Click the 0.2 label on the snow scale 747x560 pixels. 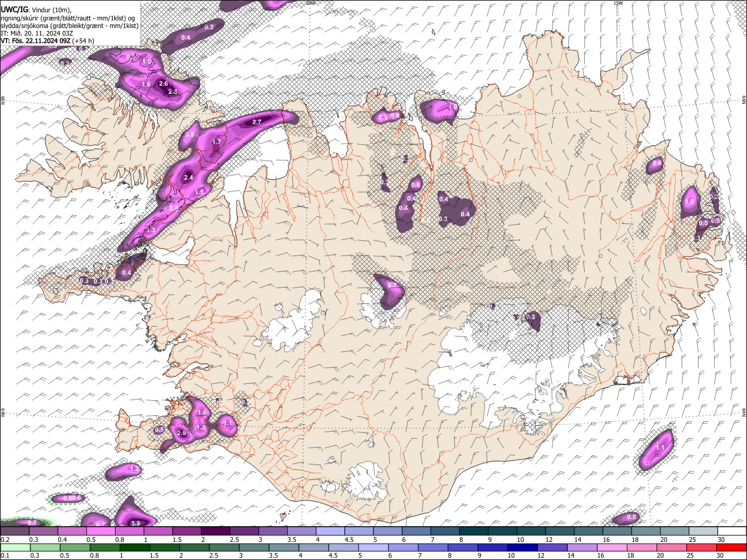5,540
